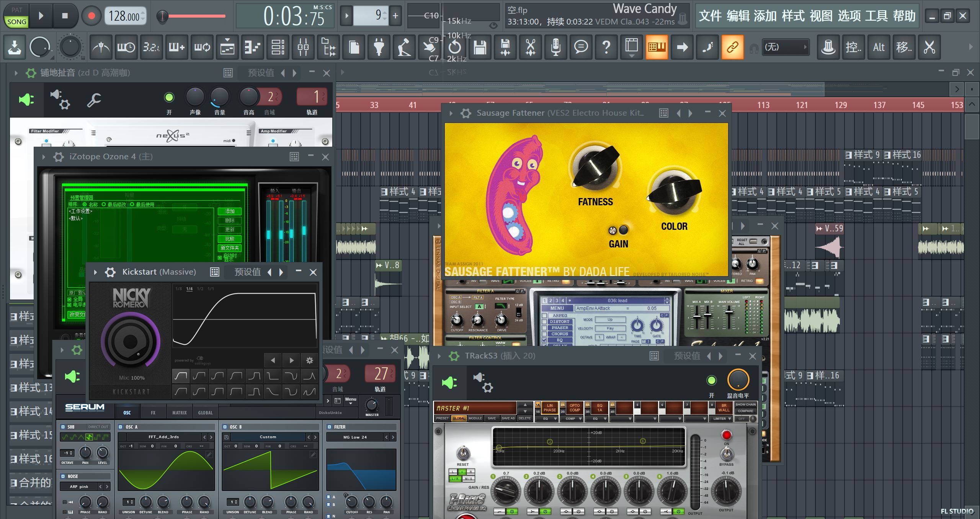Screen dimensions: 980x519
Task: Click the pattern number 9 selector
Action: 371,16
